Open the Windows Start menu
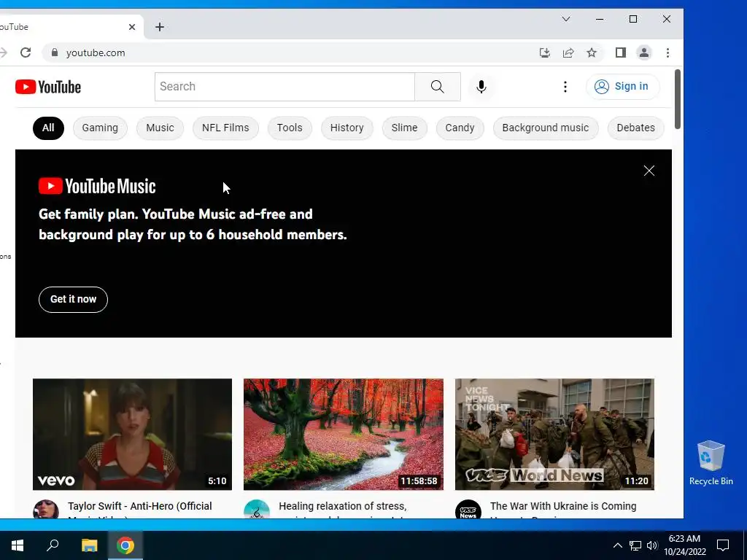This screenshot has width=747, height=560. 18,545
